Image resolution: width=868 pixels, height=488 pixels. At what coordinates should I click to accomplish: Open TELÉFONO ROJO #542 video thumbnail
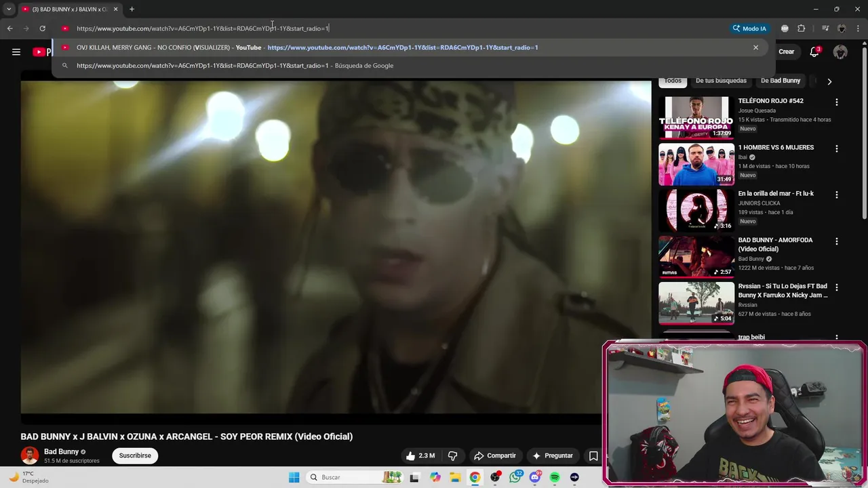[x=696, y=117]
